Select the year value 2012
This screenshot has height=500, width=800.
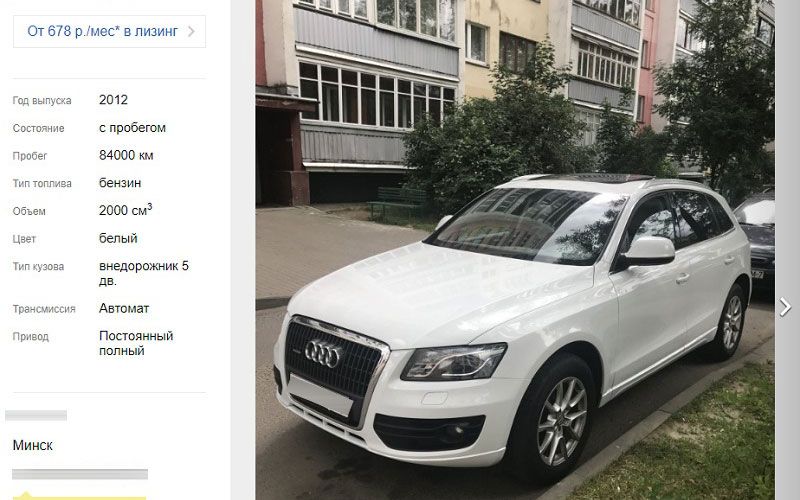113,100
